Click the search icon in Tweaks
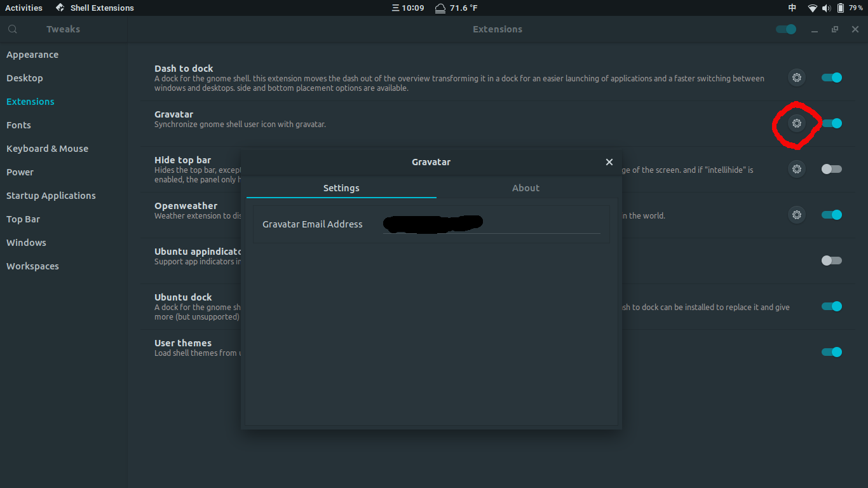This screenshot has width=868, height=488. (x=13, y=29)
